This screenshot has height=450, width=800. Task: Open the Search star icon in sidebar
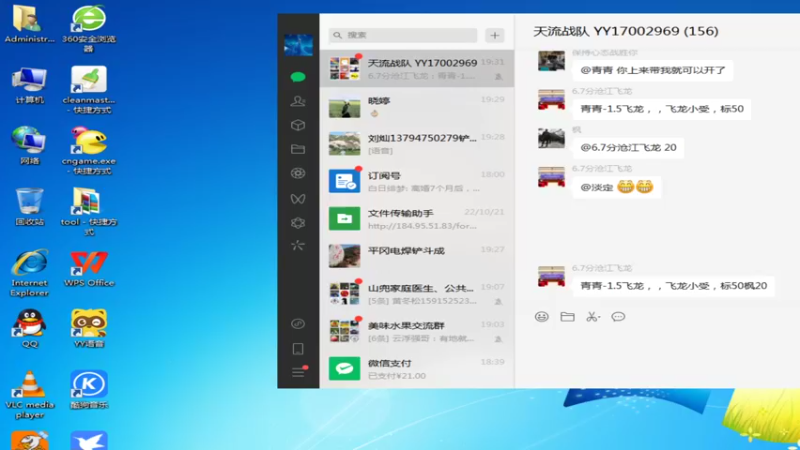[298, 246]
